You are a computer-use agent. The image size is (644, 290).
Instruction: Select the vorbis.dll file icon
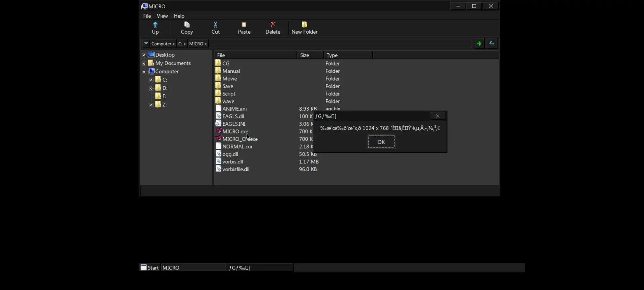218,161
